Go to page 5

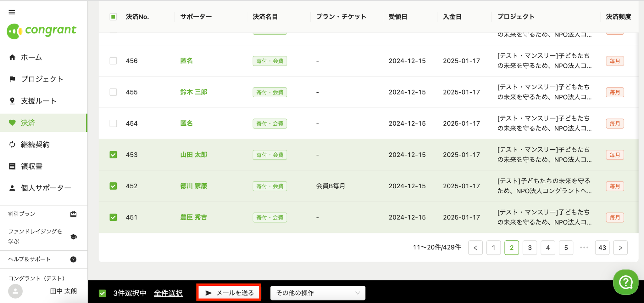(566, 248)
